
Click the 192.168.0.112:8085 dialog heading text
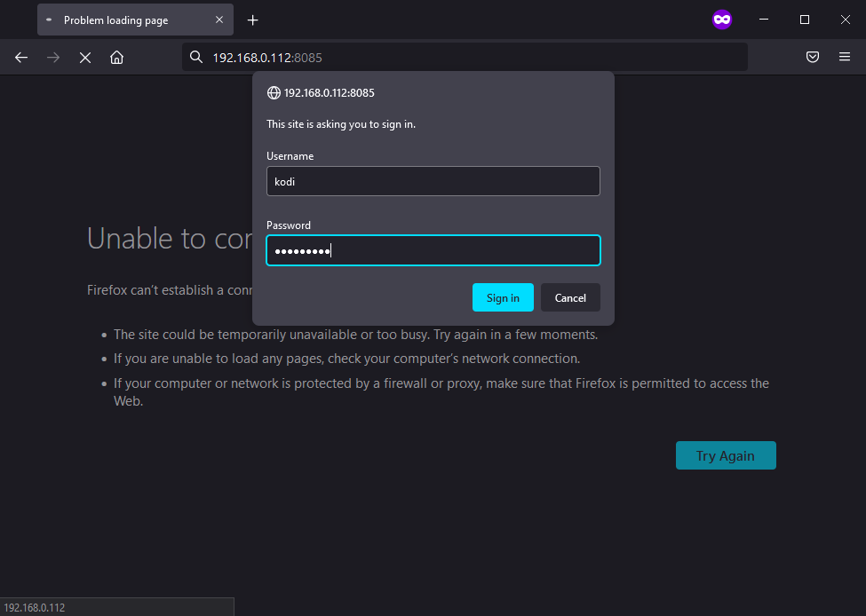tap(330, 92)
